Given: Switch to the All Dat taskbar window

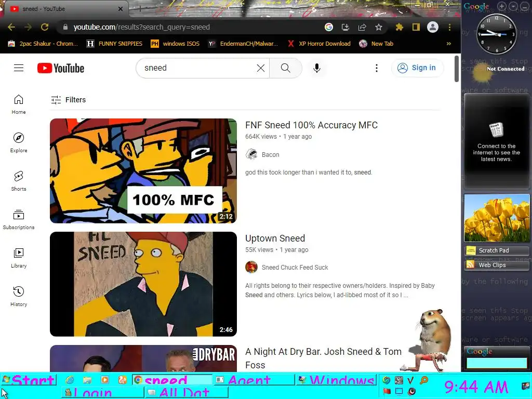Looking at the screenshot, I should click(x=187, y=392).
